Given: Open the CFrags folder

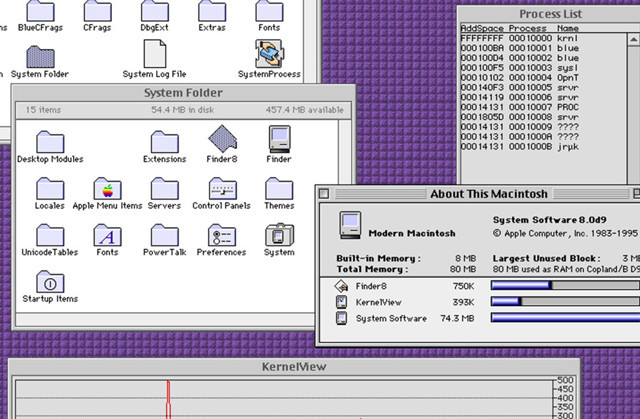Looking at the screenshot, I should tap(98, 11).
